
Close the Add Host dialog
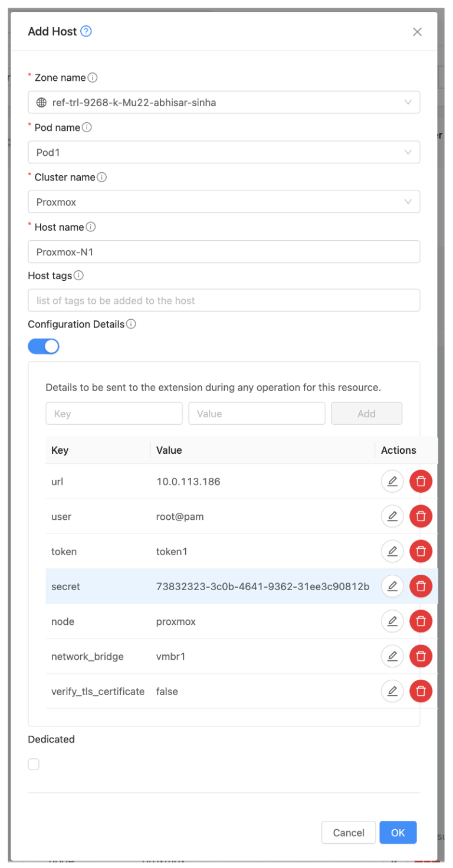pyautogui.click(x=417, y=32)
